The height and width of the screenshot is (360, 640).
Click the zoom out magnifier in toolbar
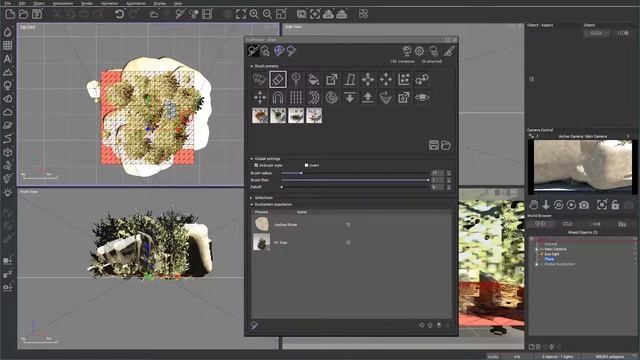coord(267,14)
